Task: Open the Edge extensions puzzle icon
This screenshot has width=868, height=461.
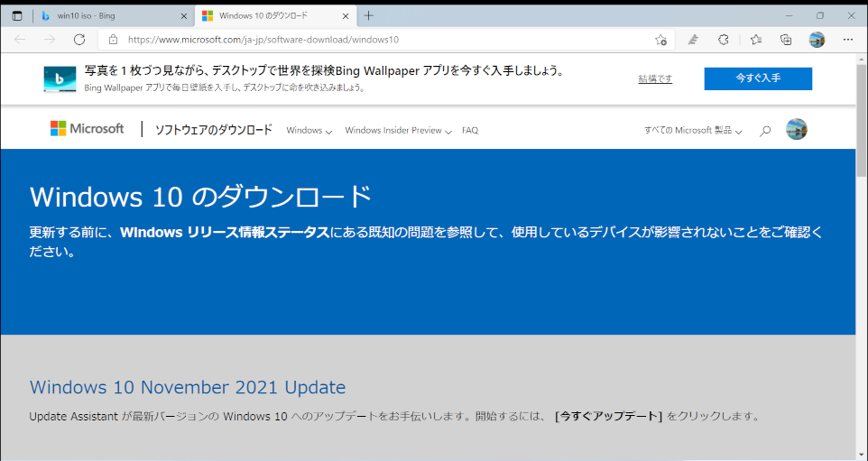Action: pyautogui.click(x=723, y=40)
